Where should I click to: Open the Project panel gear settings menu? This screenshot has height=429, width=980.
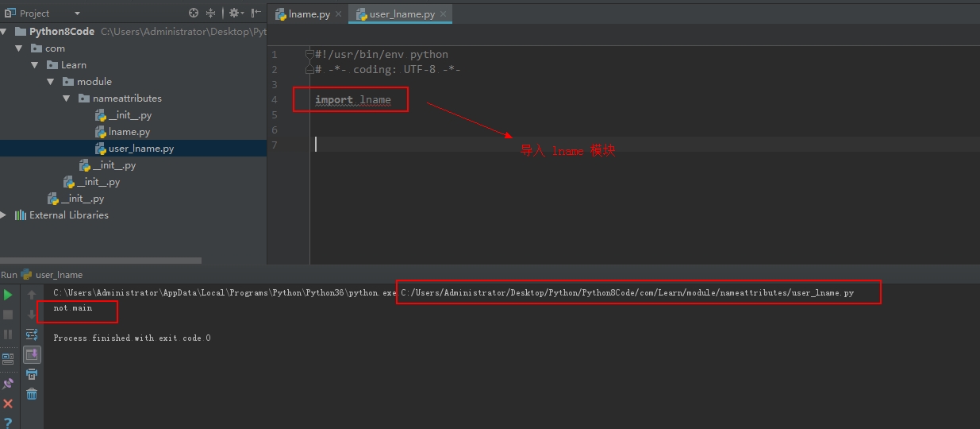point(234,14)
